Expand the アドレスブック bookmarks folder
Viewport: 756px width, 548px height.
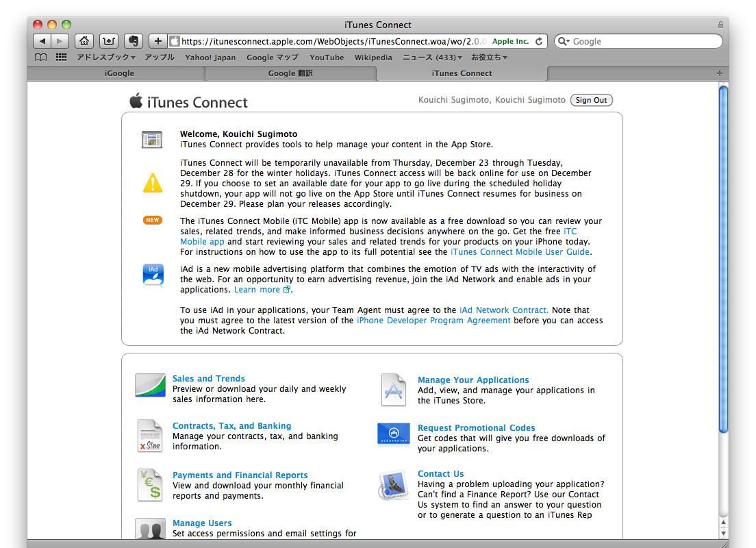(x=105, y=58)
